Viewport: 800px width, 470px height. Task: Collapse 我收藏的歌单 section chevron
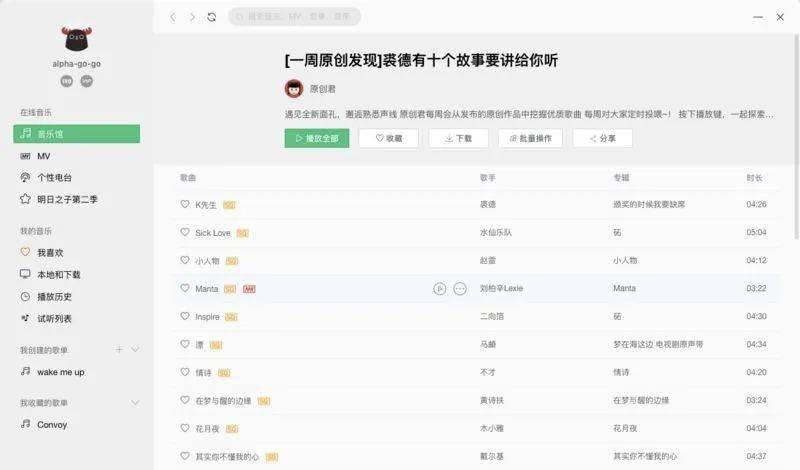pos(135,403)
